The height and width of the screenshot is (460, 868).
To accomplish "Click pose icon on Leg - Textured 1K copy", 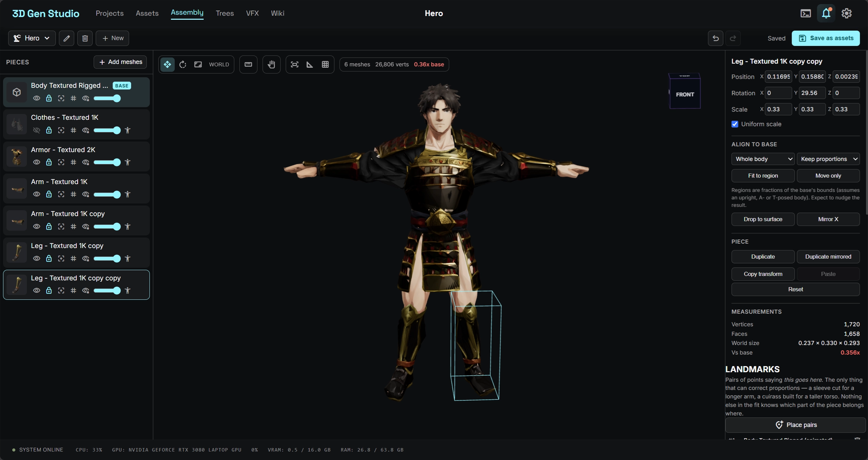I will click(x=128, y=259).
